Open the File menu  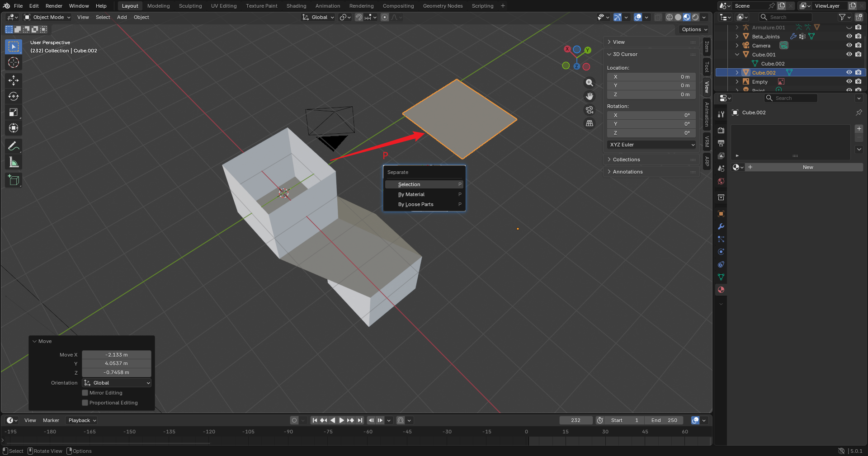pos(18,6)
